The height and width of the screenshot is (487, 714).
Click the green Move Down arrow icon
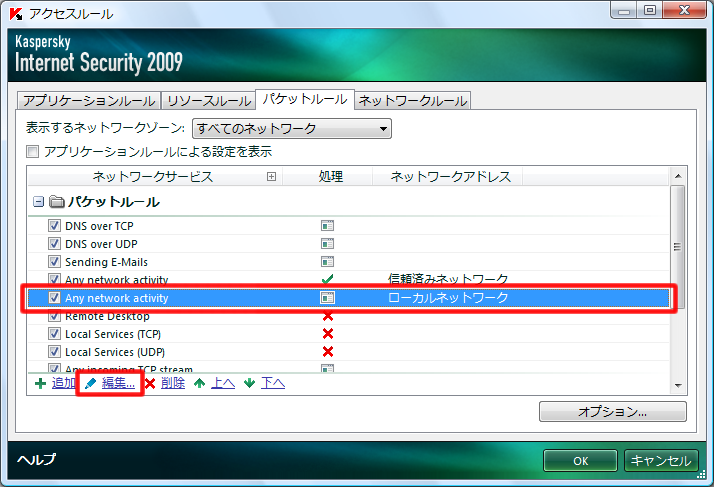[x=249, y=383]
